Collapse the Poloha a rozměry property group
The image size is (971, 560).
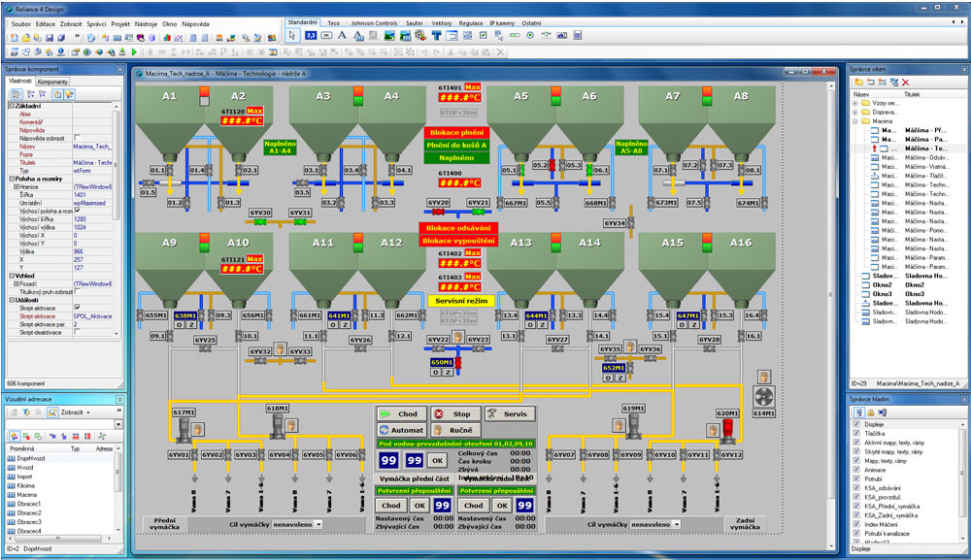(11, 179)
